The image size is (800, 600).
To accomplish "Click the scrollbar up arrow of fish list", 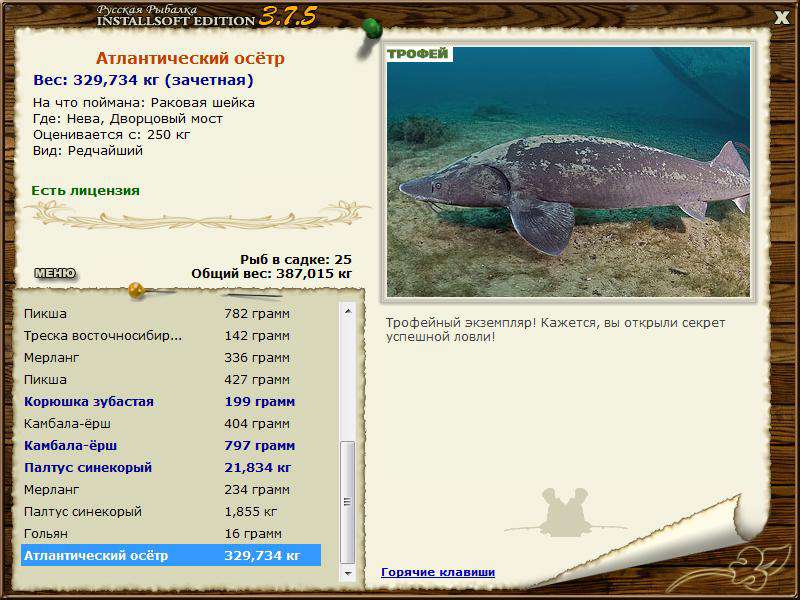I will point(348,311).
